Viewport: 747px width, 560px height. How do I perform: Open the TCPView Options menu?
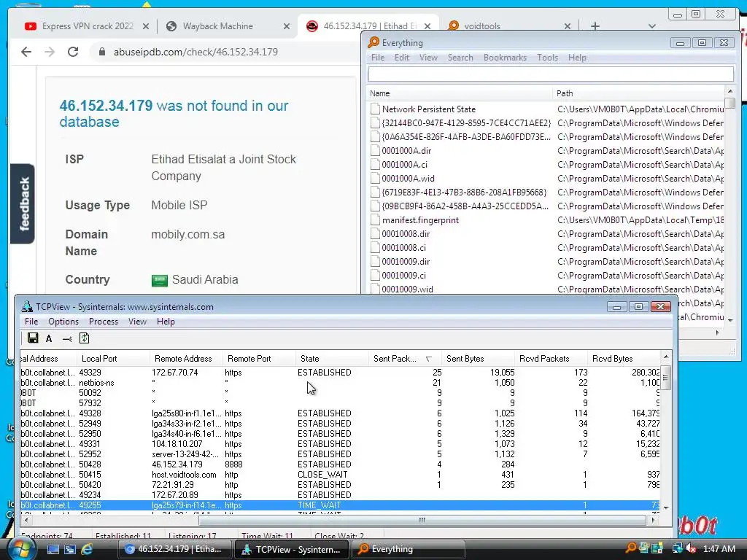63,322
